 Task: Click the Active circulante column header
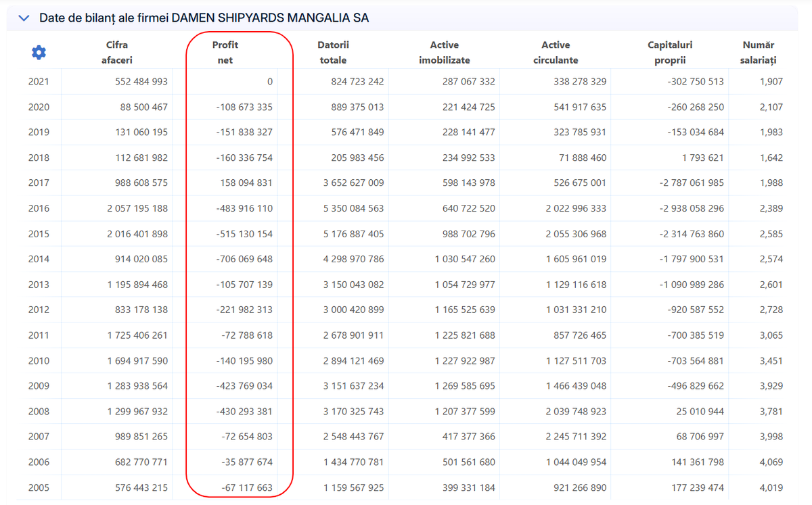[x=556, y=52]
